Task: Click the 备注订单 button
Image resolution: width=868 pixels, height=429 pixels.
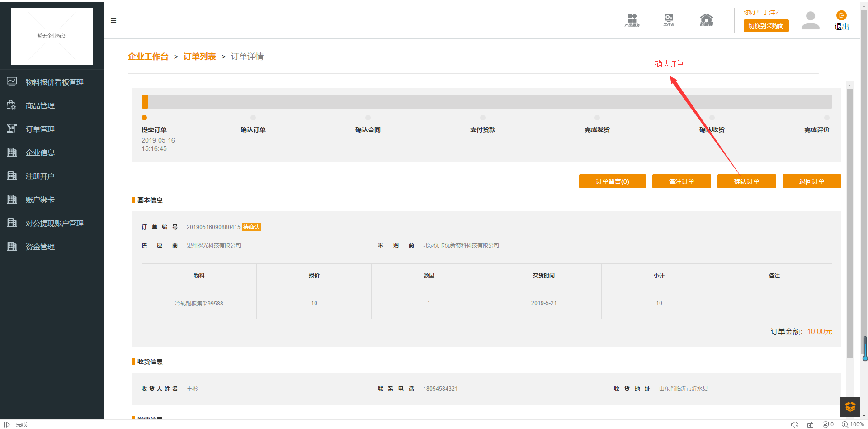Action: (681, 181)
